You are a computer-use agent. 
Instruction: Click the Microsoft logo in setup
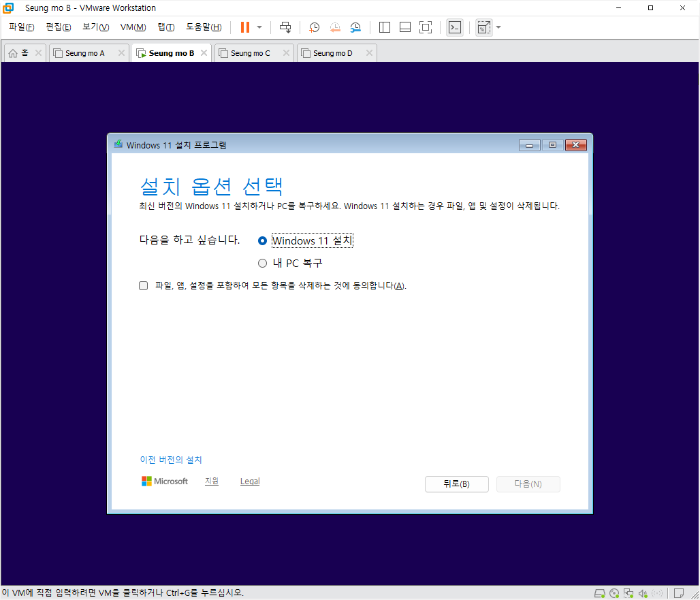tap(165, 481)
